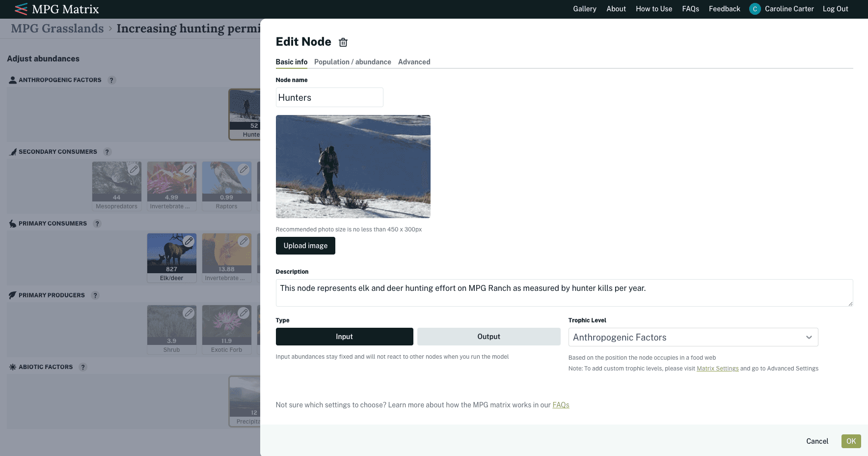Image resolution: width=868 pixels, height=456 pixels.
Task: Switch to the Advanced tab
Action: [x=414, y=62]
